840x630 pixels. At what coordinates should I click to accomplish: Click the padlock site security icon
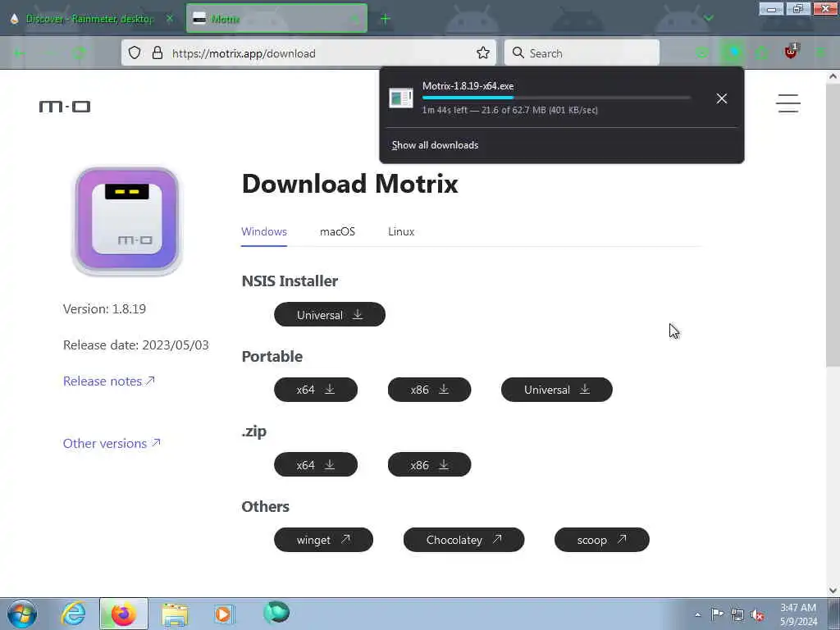(x=157, y=53)
